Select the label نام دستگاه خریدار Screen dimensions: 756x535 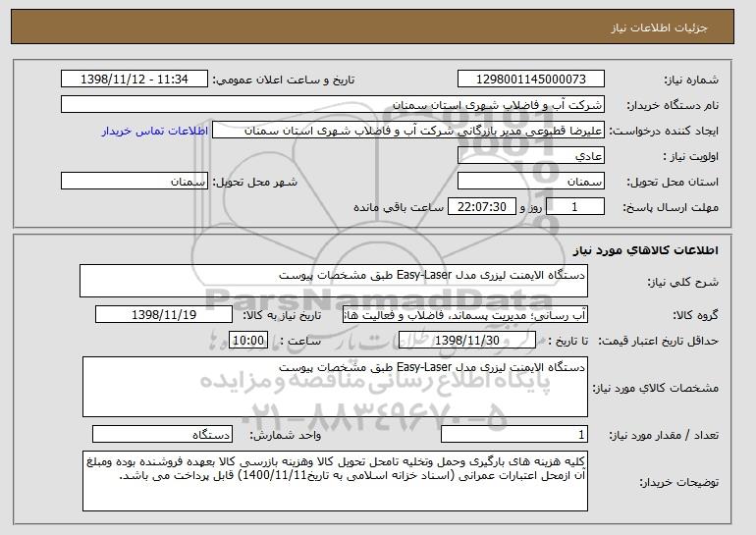[x=673, y=105]
